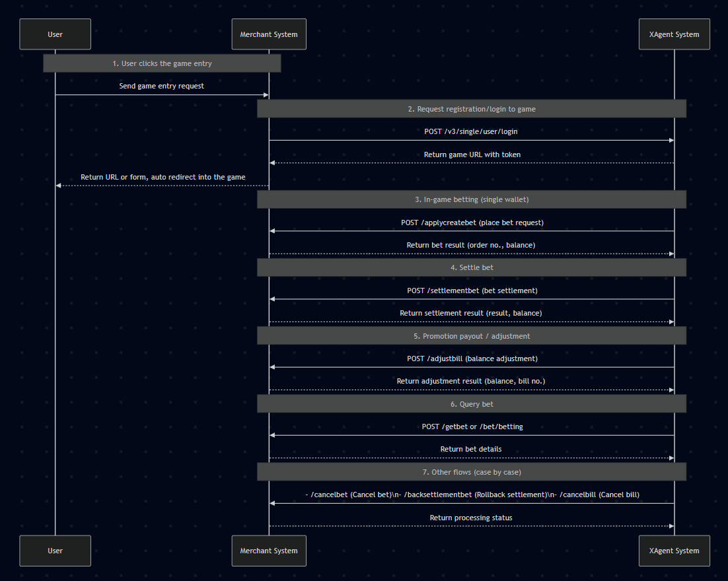Click the 'Send game entry request' message label
Image resolution: width=728 pixels, height=581 pixels.
coord(162,86)
